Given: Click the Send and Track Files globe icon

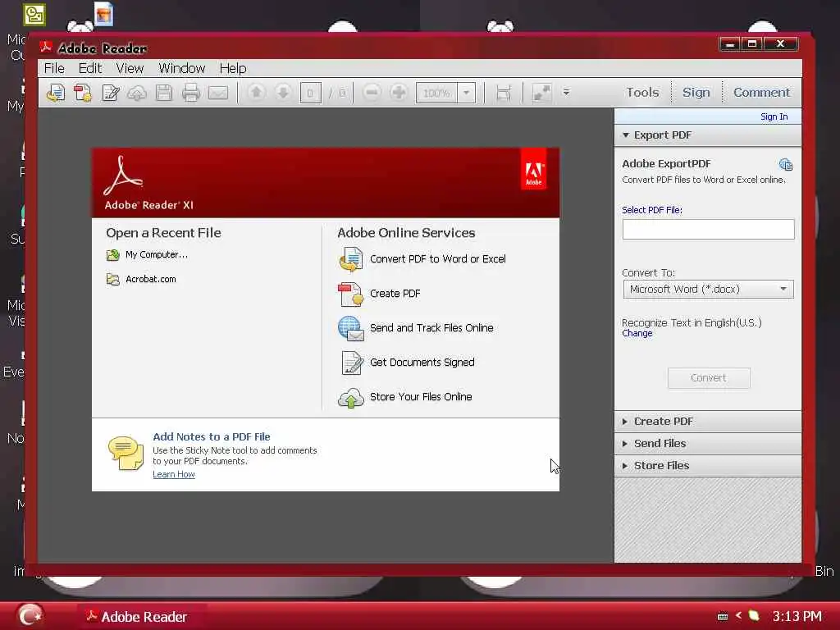Looking at the screenshot, I should pos(351,328).
